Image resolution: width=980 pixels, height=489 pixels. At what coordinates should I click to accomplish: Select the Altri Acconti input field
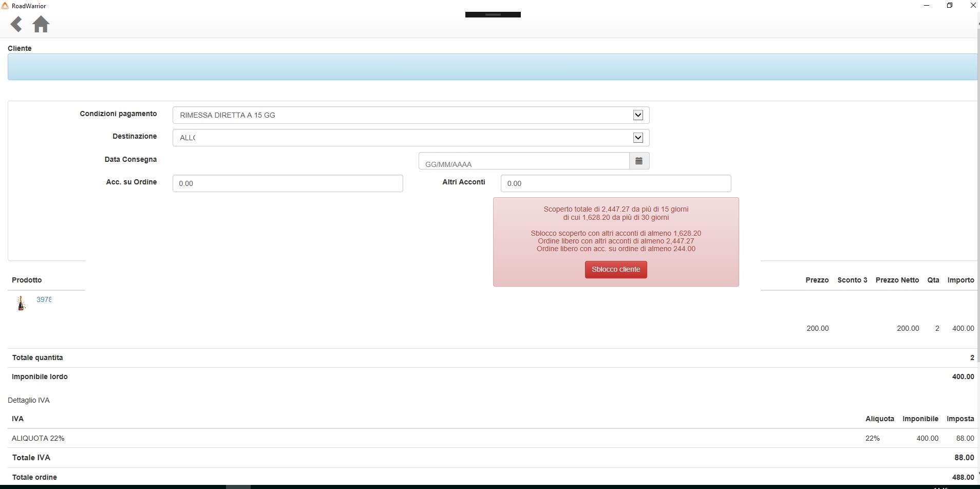(x=615, y=183)
